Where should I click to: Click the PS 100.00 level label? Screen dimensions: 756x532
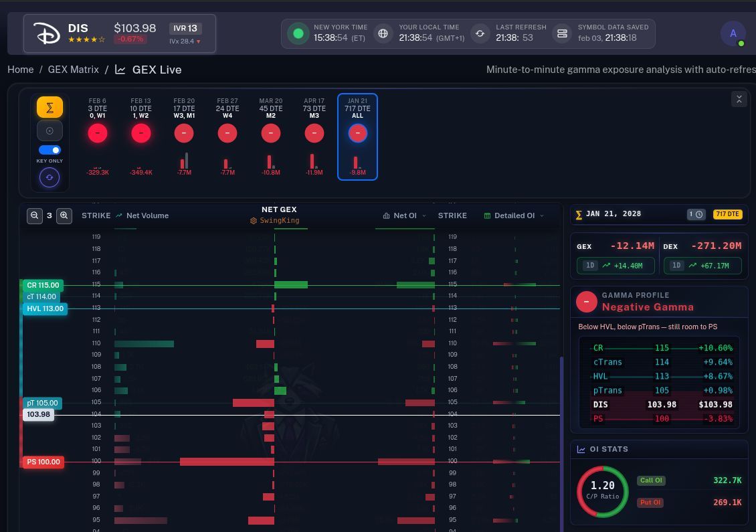pos(43,462)
